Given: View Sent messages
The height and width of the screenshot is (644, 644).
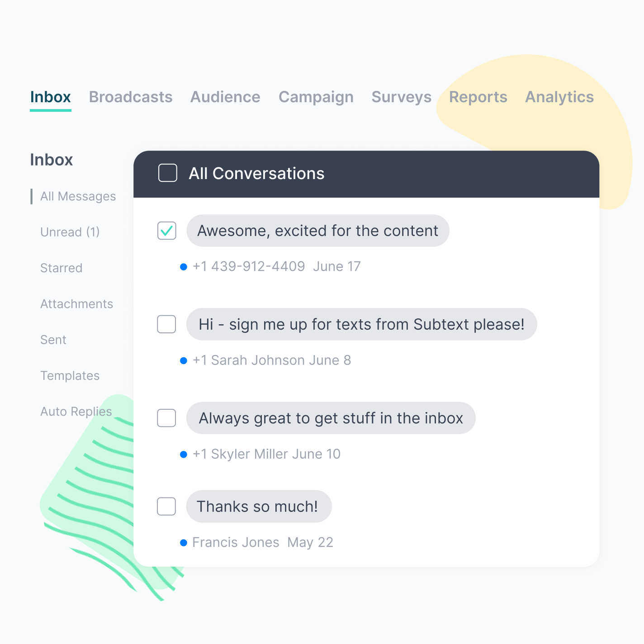Looking at the screenshot, I should [x=53, y=340].
